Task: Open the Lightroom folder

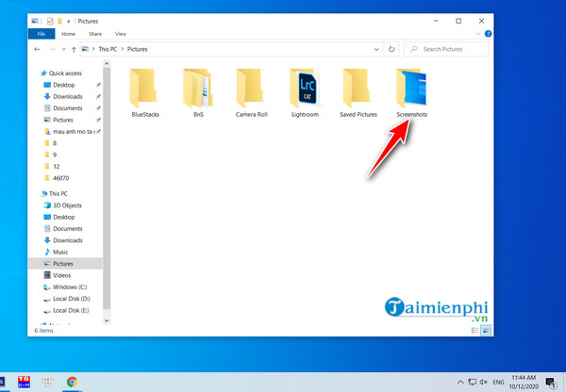Action: (305, 93)
